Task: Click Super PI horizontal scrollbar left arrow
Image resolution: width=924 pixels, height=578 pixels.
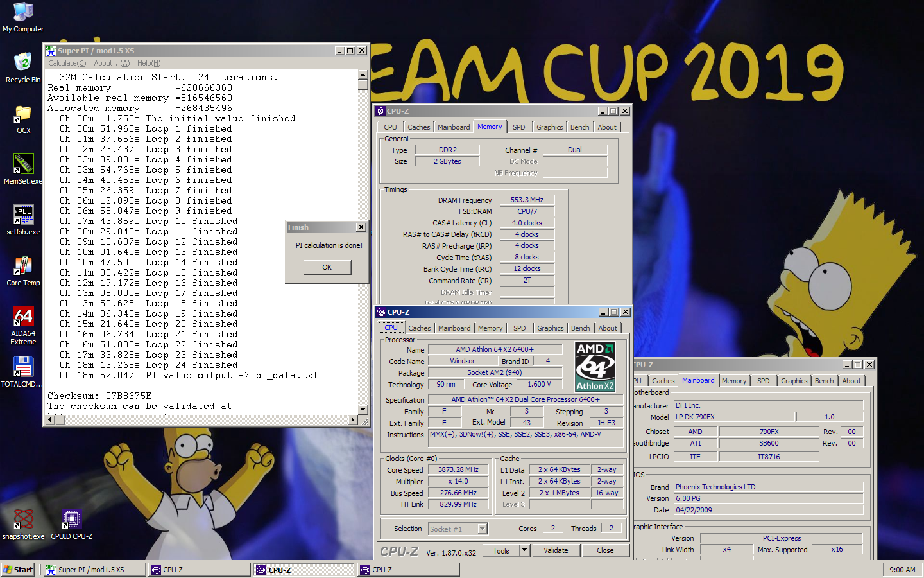Action: coord(50,420)
